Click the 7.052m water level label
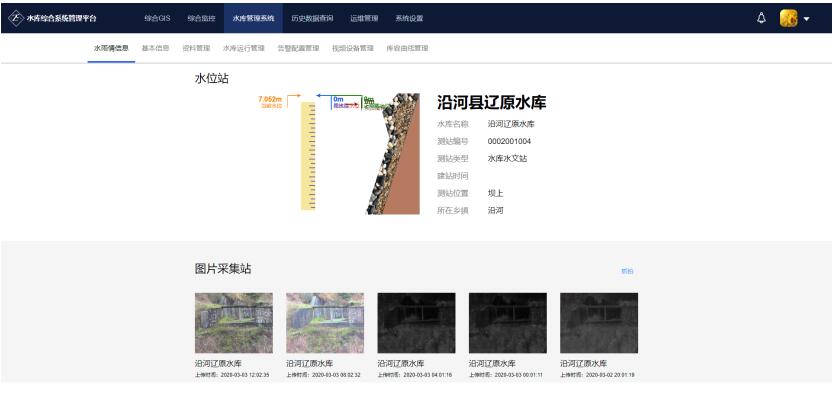This screenshot has width=838, height=398. click(270, 99)
